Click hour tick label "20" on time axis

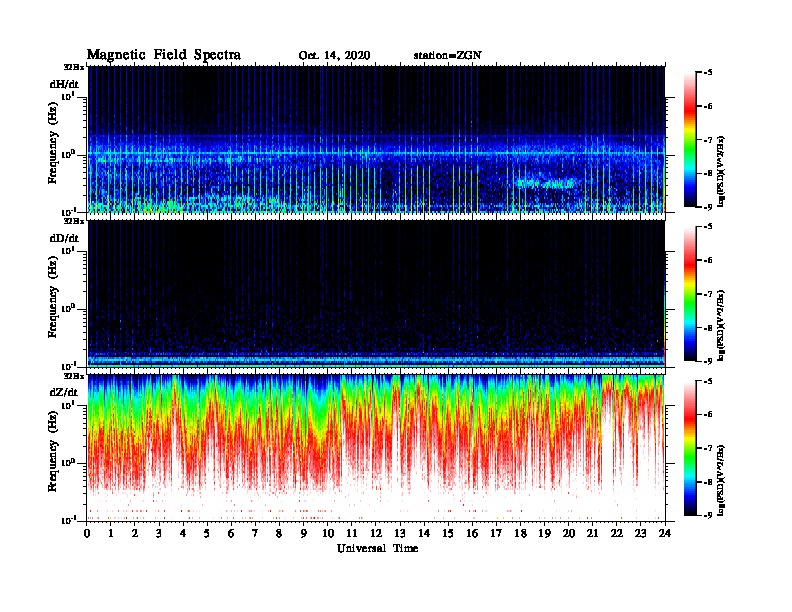[569, 534]
